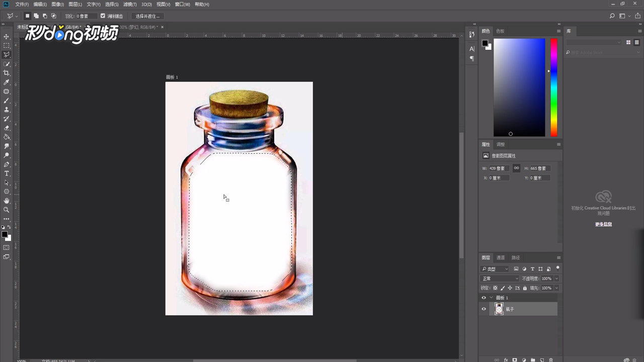Click Add layer style fx icon

coord(506,360)
